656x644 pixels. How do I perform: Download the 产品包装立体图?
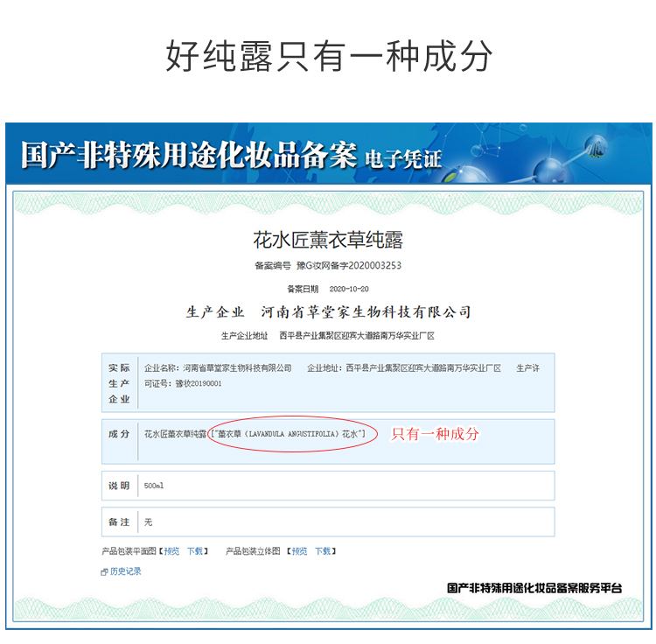point(323,551)
